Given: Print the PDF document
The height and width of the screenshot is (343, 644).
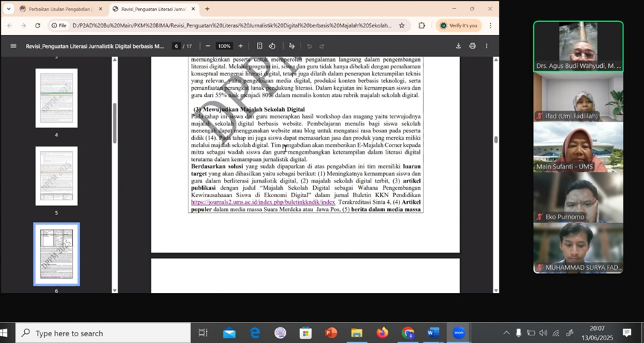Looking at the screenshot, I should pyautogui.click(x=473, y=46).
